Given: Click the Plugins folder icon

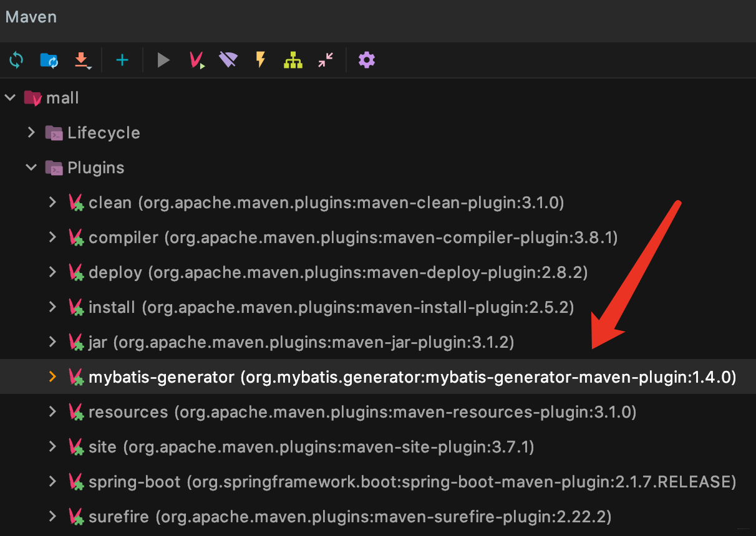Looking at the screenshot, I should [54, 168].
